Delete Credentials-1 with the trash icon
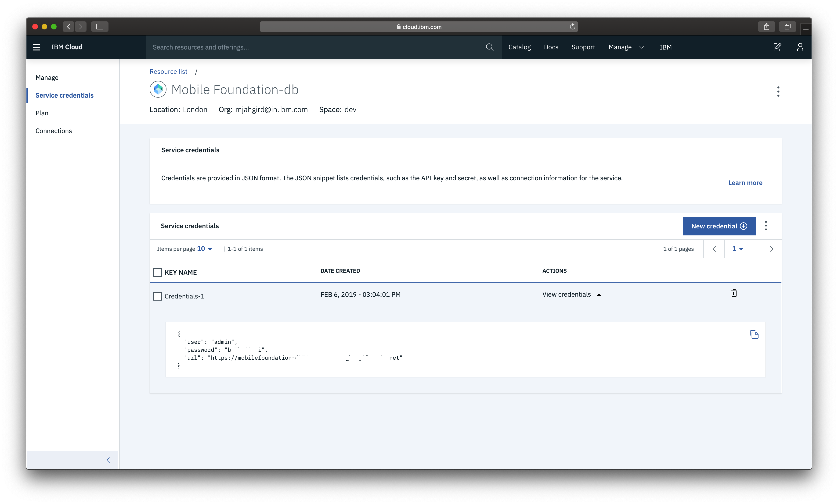Screen dimensions: 838x504 tap(734, 293)
